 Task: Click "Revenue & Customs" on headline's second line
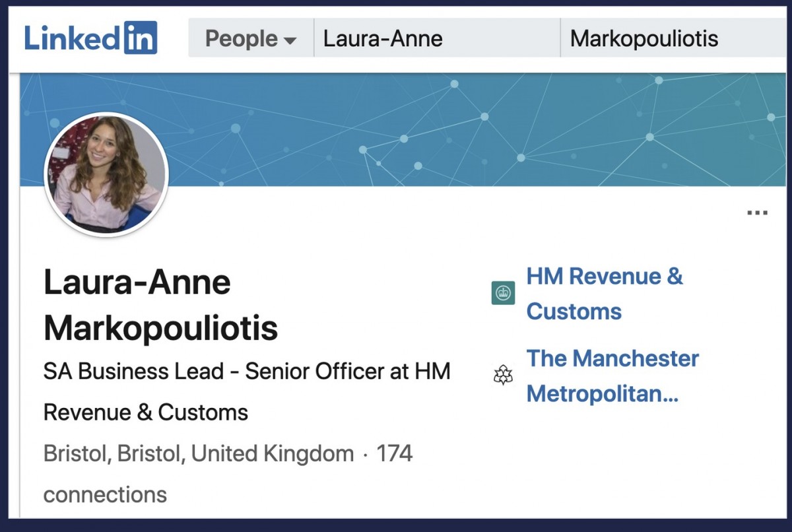tap(146, 413)
